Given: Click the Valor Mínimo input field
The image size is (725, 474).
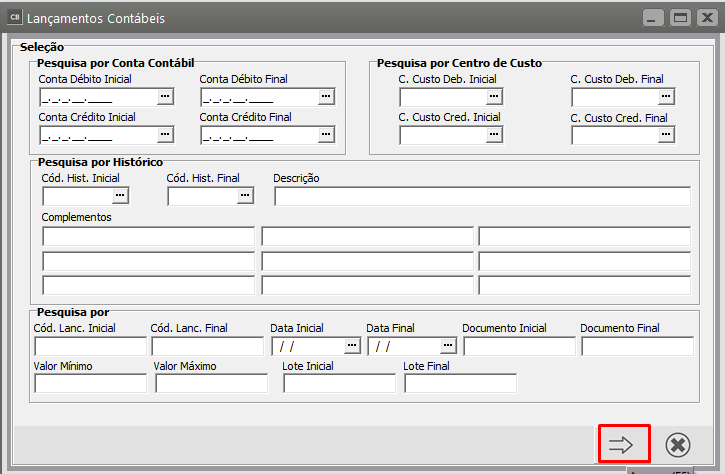Looking at the screenshot, I should pyautogui.click(x=90, y=383).
